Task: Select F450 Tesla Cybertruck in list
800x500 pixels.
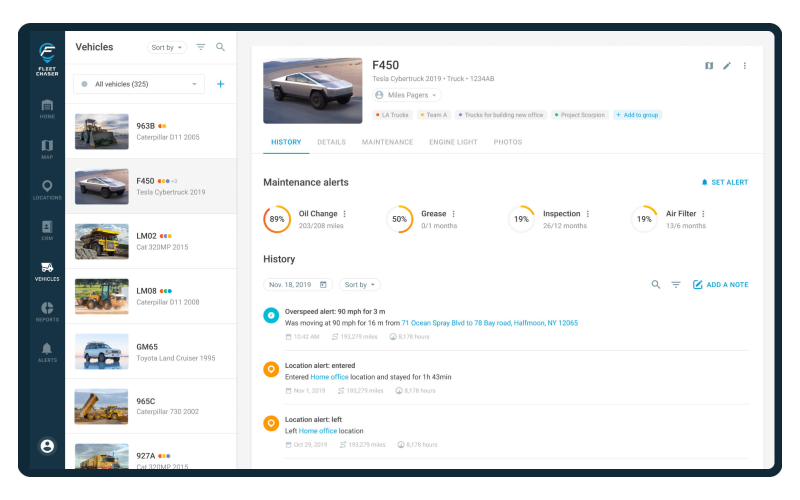Action: pos(151,186)
